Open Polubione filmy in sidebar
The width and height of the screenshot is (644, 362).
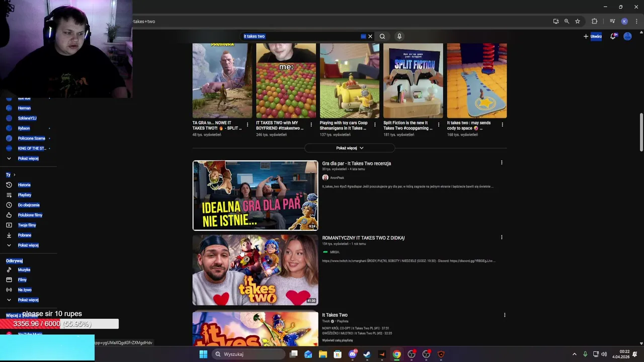point(30,215)
